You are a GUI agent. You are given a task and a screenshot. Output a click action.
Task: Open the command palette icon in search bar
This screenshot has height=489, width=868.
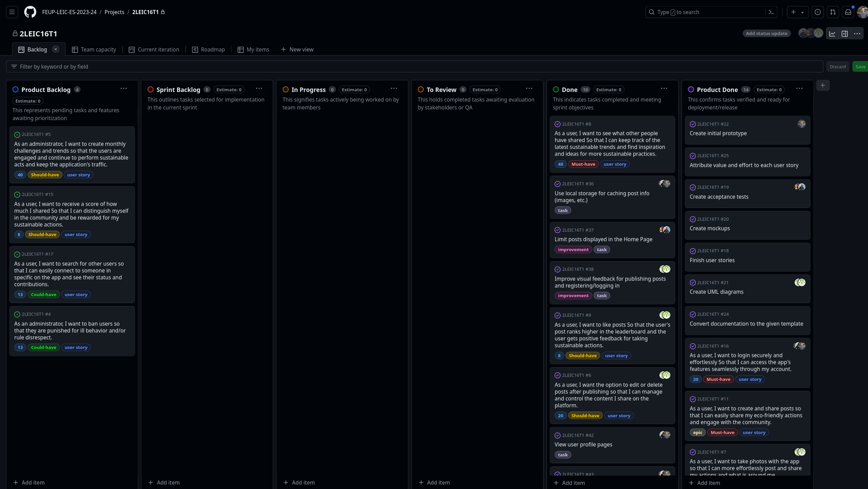pos(771,12)
